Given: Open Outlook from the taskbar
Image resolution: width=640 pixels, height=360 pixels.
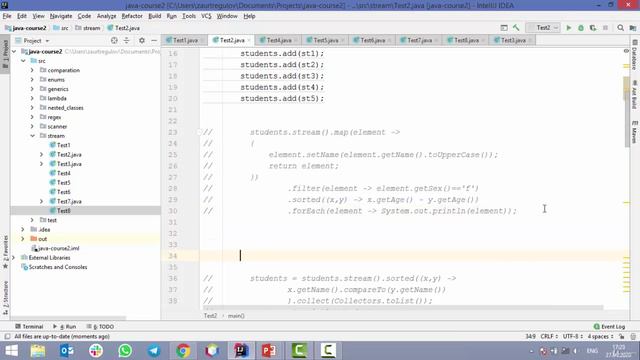Looking at the screenshot, I should click(67, 351).
